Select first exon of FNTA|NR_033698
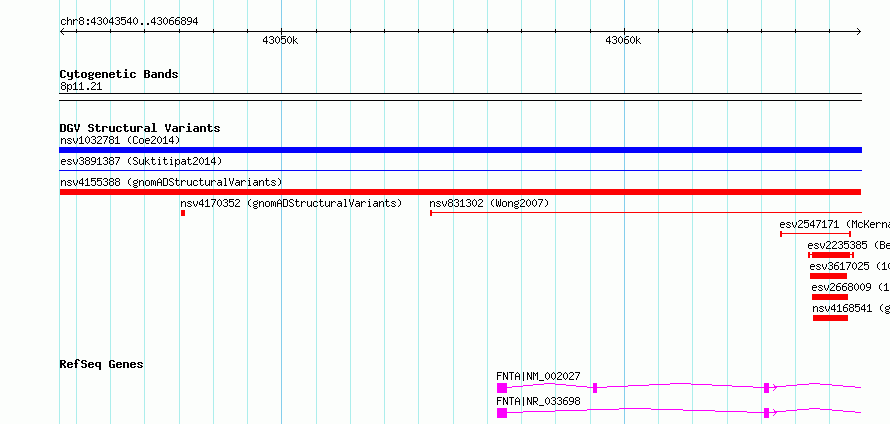 502,413
